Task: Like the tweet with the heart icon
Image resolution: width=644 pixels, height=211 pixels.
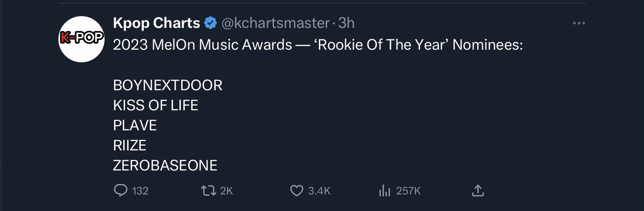Action: pyautogui.click(x=296, y=191)
